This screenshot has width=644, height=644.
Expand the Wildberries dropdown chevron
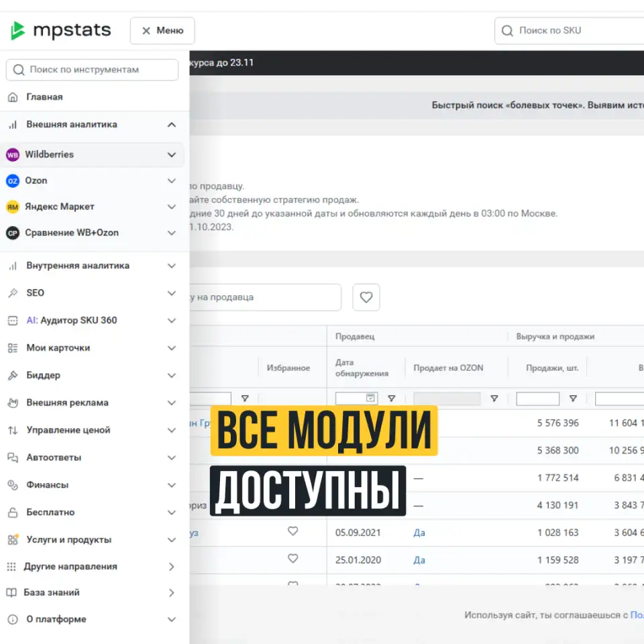point(172,155)
